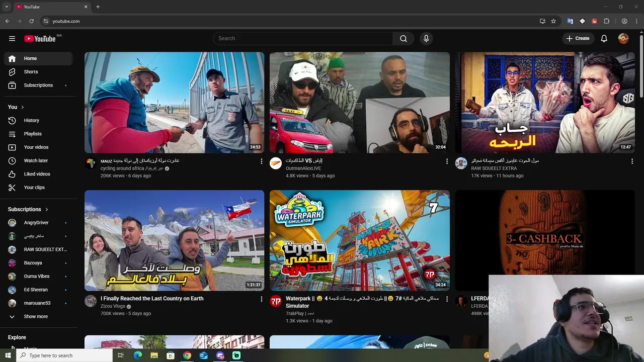
Task: Play the 3- CASHBACK video thumbnail
Action: [545, 232]
